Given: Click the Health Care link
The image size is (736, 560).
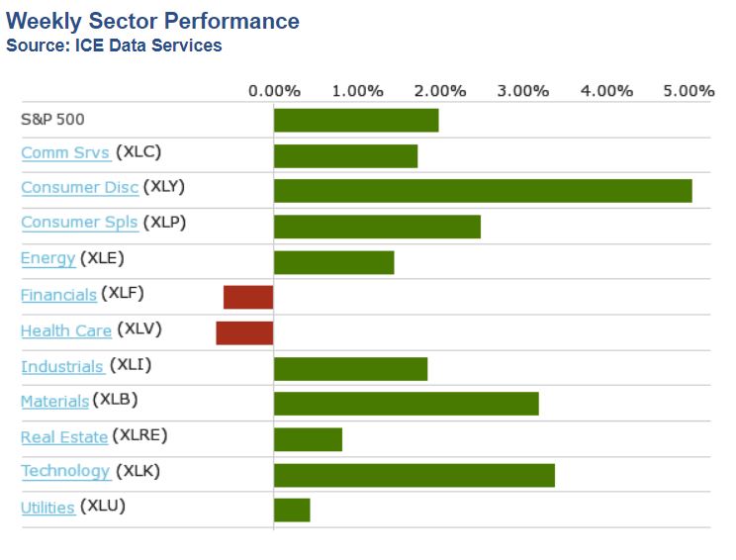Looking at the screenshot, I should [x=65, y=330].
